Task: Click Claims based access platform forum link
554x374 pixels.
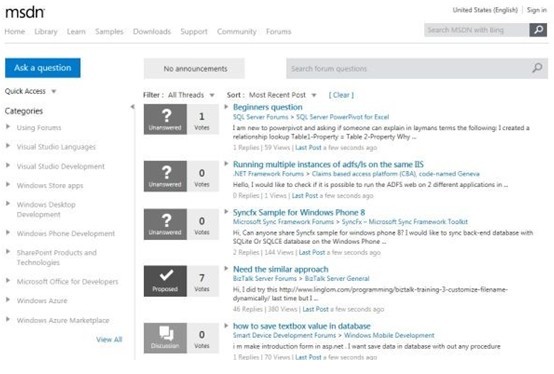Action: pos(396,174)
